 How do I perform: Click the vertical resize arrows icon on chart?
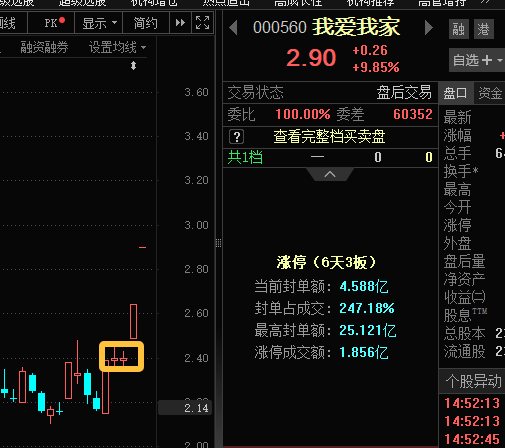pyautogui.click(x=133, y=65)
